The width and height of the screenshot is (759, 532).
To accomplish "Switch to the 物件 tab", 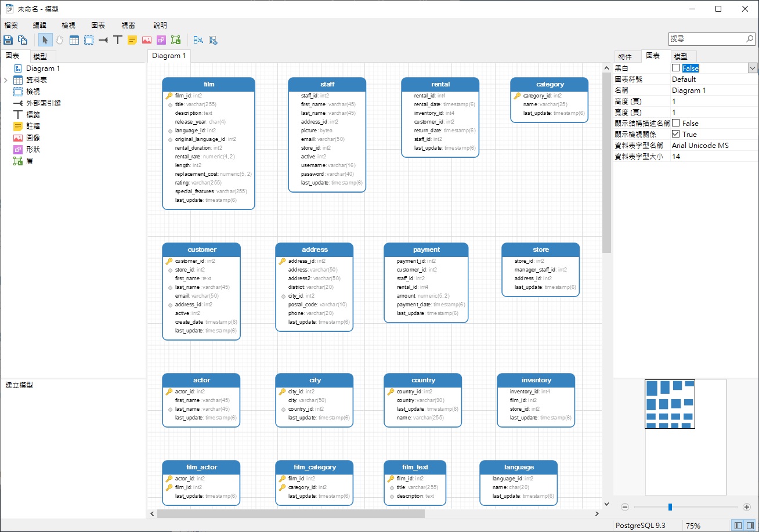I will pyautogui.click(x=625, y=56).
